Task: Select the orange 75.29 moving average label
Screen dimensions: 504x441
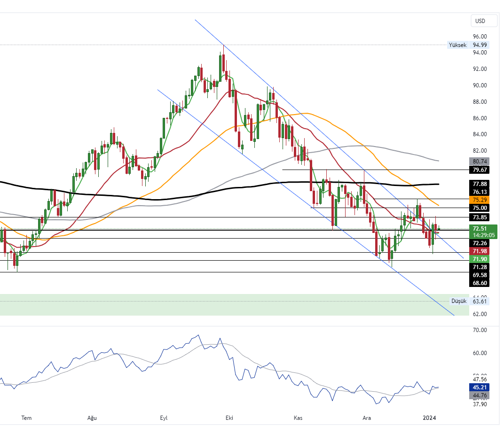Action: point(480,200)
